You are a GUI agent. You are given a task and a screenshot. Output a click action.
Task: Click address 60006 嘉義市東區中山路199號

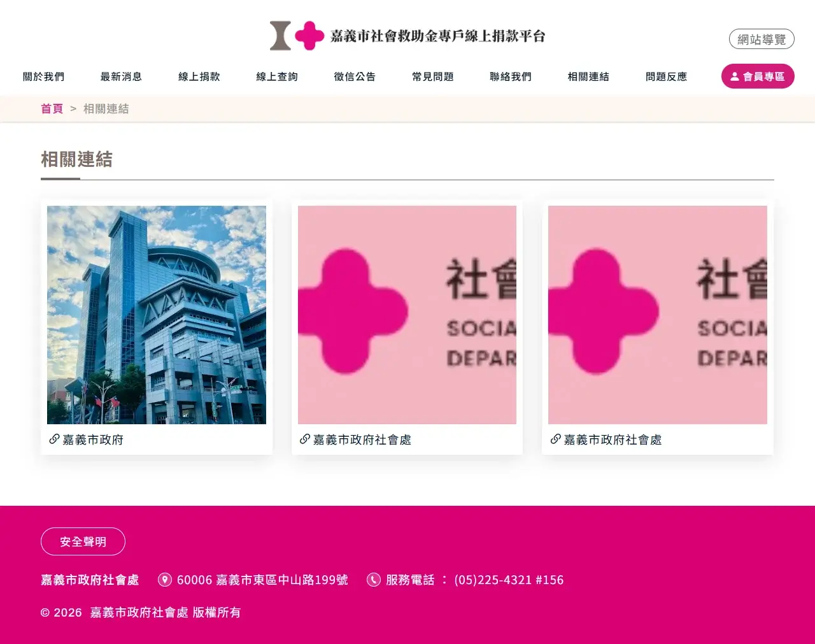coord(262,580)
